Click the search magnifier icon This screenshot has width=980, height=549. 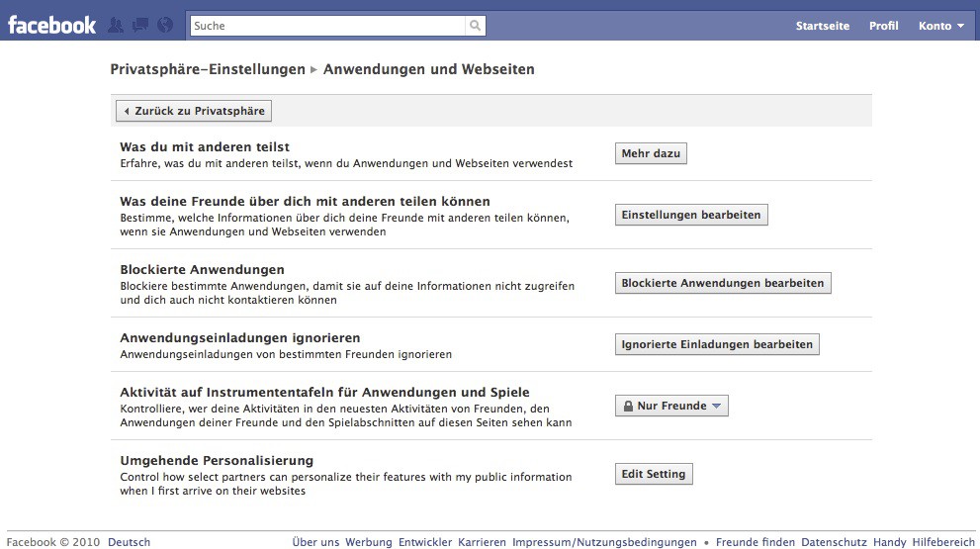pyautogui.click(x=475, y=26)
